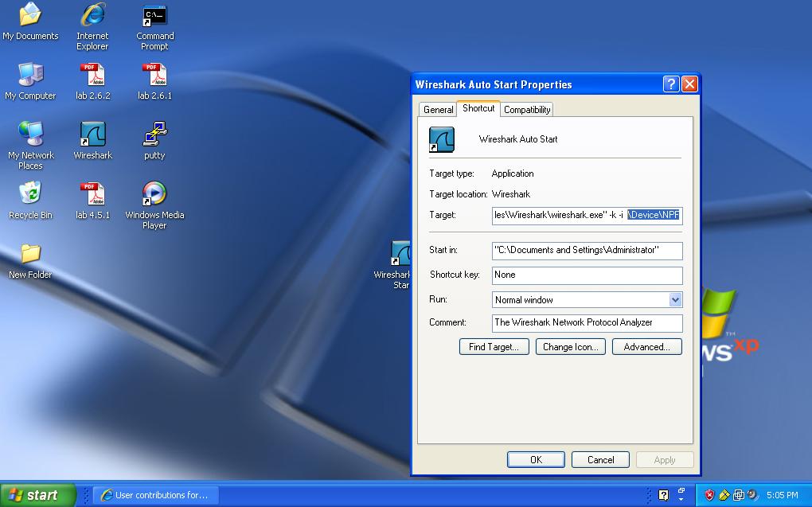Switch to the Compatibility tab
812x507 pixels.
[527, 110]
